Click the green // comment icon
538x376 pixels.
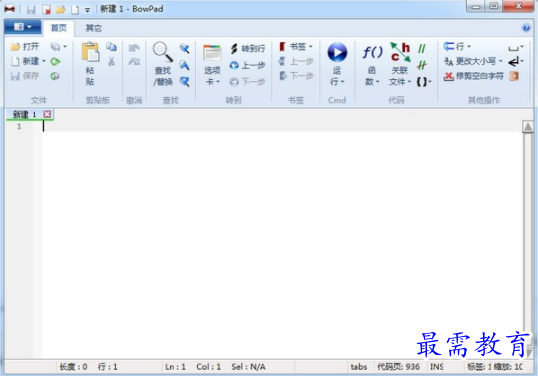click(x=422, y=49)
